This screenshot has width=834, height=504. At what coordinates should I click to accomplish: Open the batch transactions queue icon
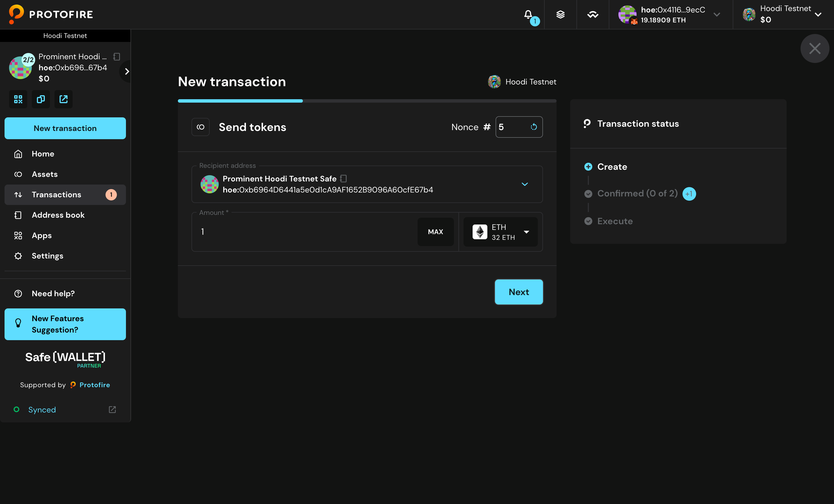point(560,14)
